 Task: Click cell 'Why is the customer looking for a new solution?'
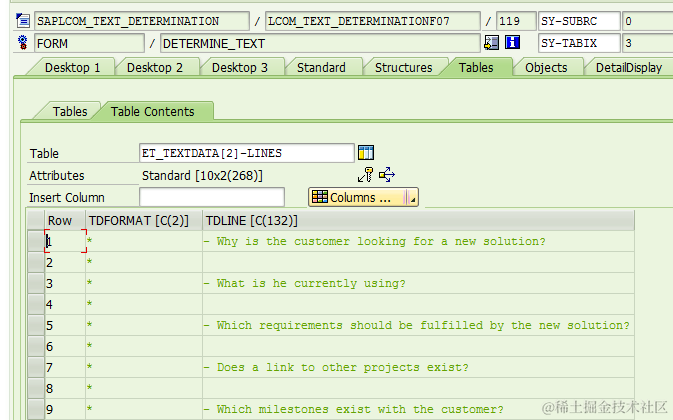[418, 241]
